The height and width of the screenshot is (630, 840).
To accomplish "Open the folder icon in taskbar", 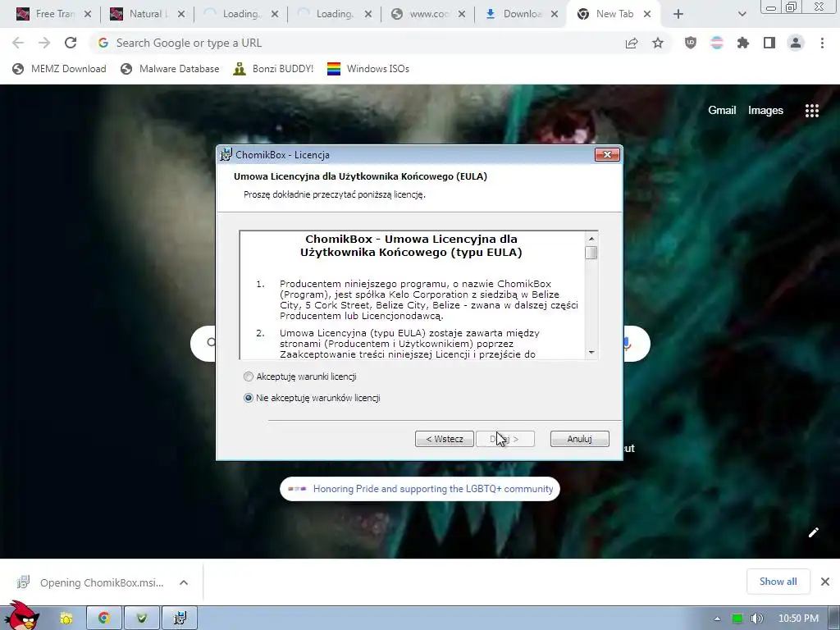I will [x=66, y=619].
